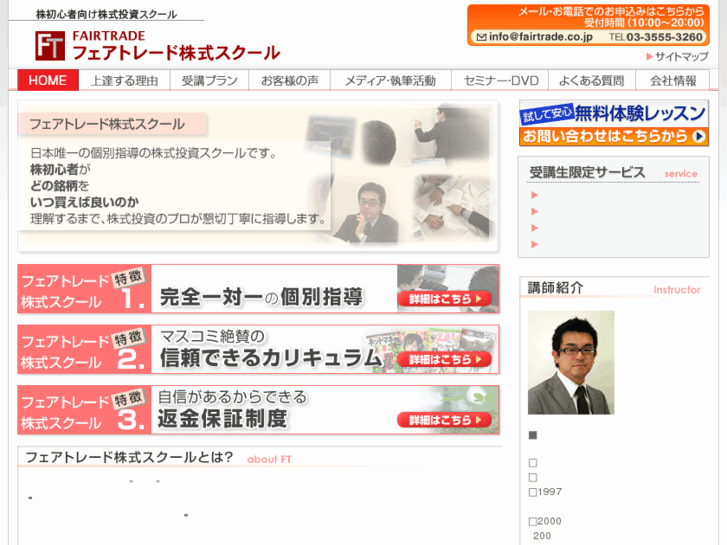Viewport: 727px width, 545px height.
Task: Click first red arrow in 受講生限定サービス list
Action: click(534, 195)
